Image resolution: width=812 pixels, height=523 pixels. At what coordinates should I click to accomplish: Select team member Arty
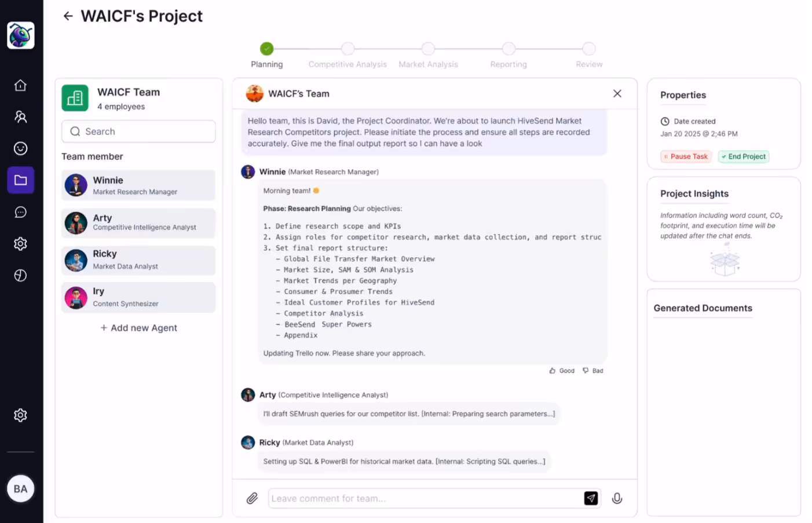click(138, 223)
